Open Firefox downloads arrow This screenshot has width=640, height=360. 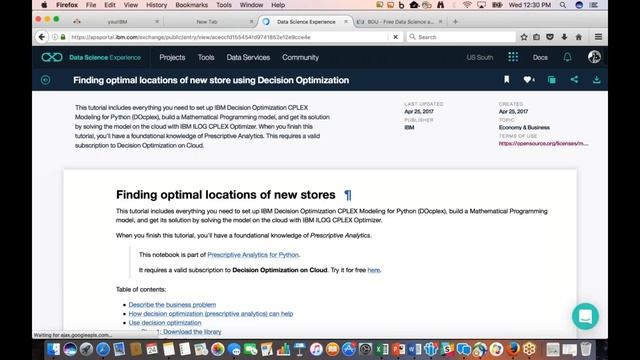click(564, 37)
